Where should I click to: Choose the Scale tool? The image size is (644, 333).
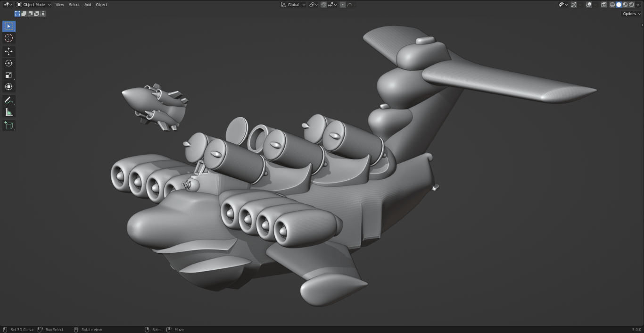point(8,75)
